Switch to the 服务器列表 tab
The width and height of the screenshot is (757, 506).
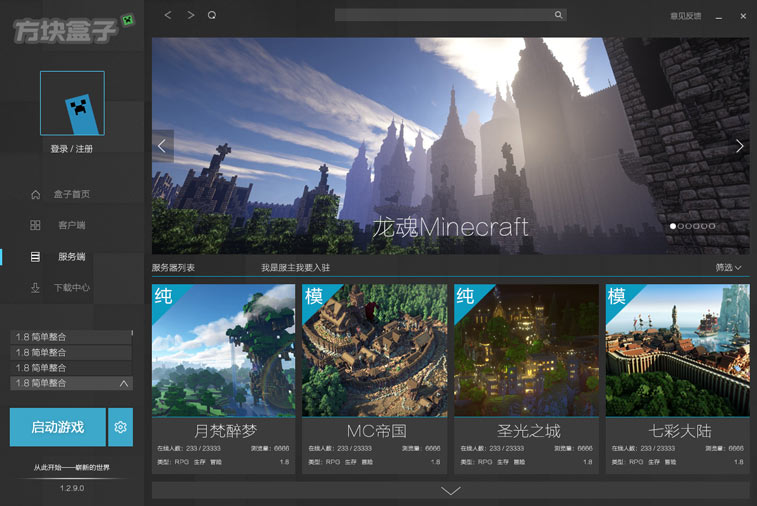(x=173, y=268)
